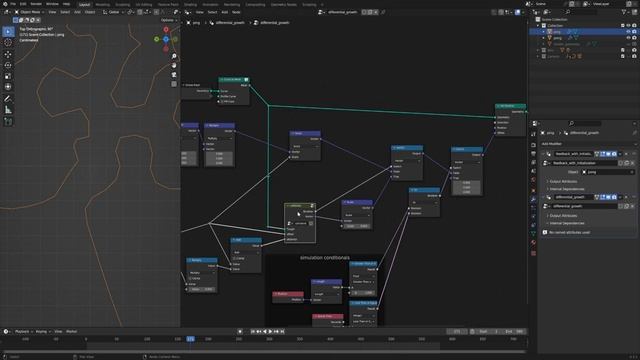Toggle Clamp checkbox on the Multiply math node

pyautogui.click(x=191, y=278)
